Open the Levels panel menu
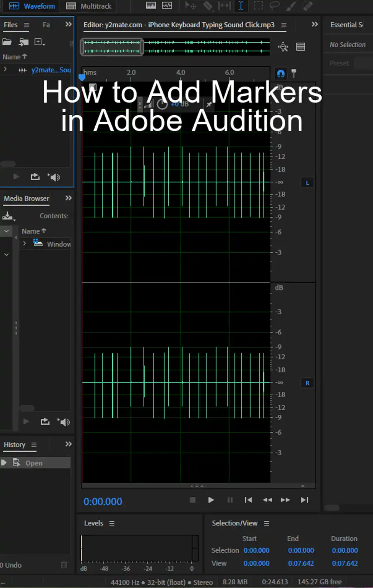Viewport: 373px width, 588px height. (x=112, y=523)
